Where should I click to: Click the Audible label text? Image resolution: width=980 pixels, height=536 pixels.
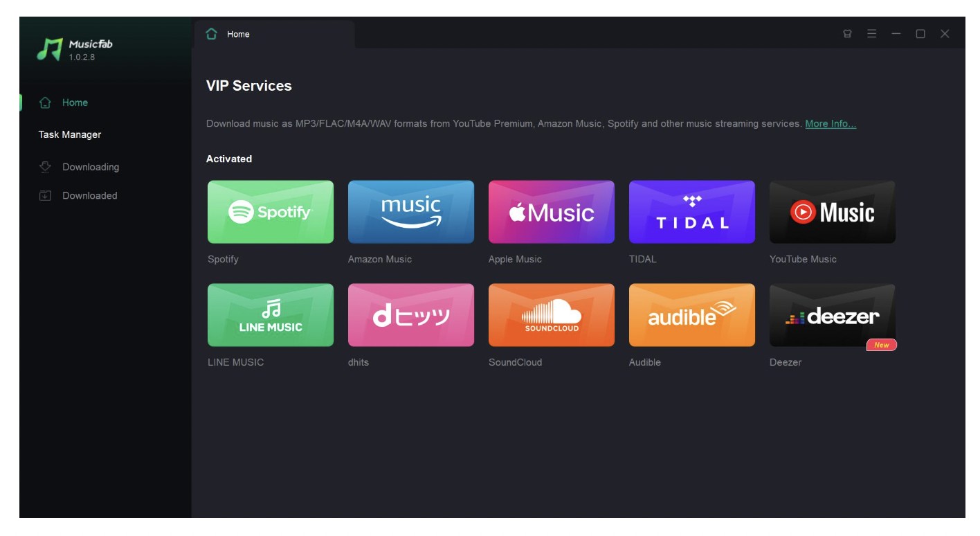coord(645,362)
